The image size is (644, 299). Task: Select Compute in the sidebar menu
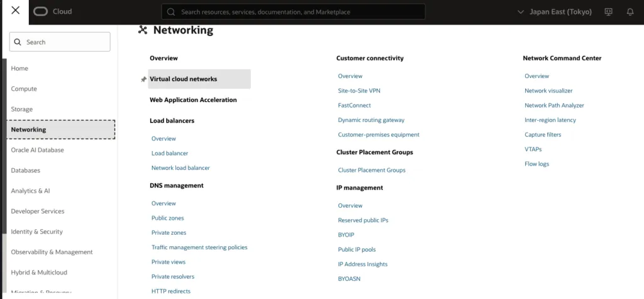pos(24,89)
